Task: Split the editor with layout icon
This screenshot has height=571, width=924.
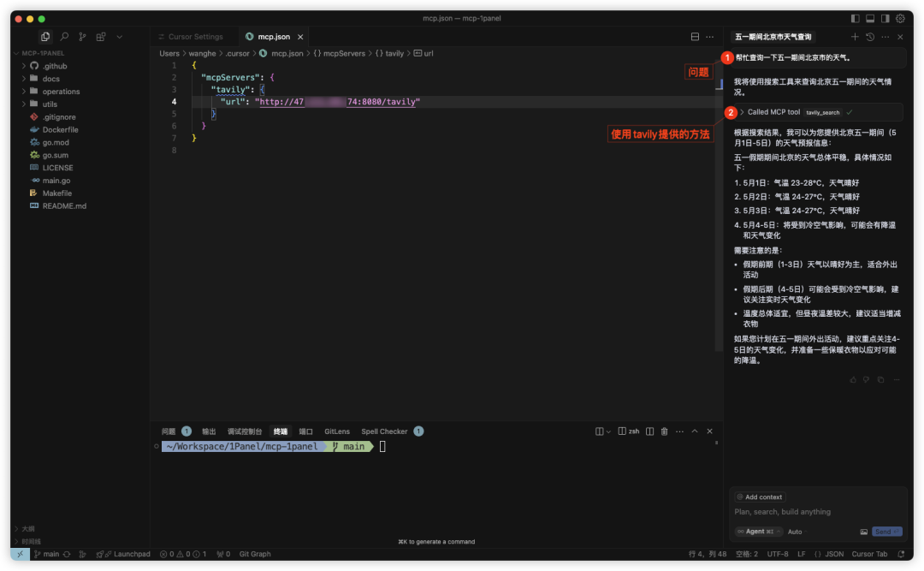Action: pyautogui.click(x=695, y=37)
